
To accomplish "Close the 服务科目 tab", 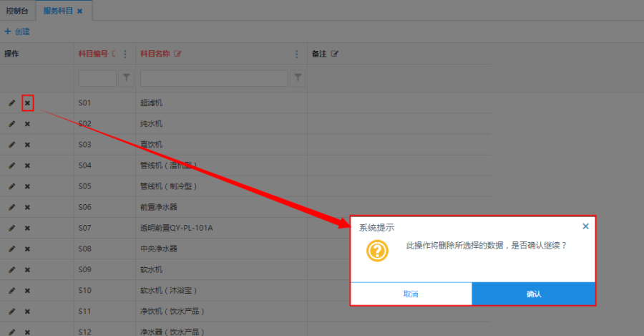I will [x=79, y=11].
